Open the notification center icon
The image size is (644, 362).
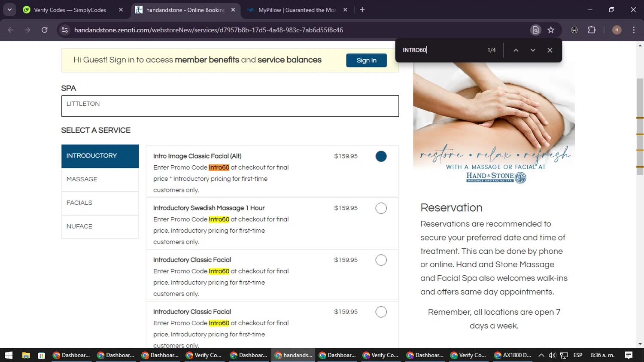(629, 355)
